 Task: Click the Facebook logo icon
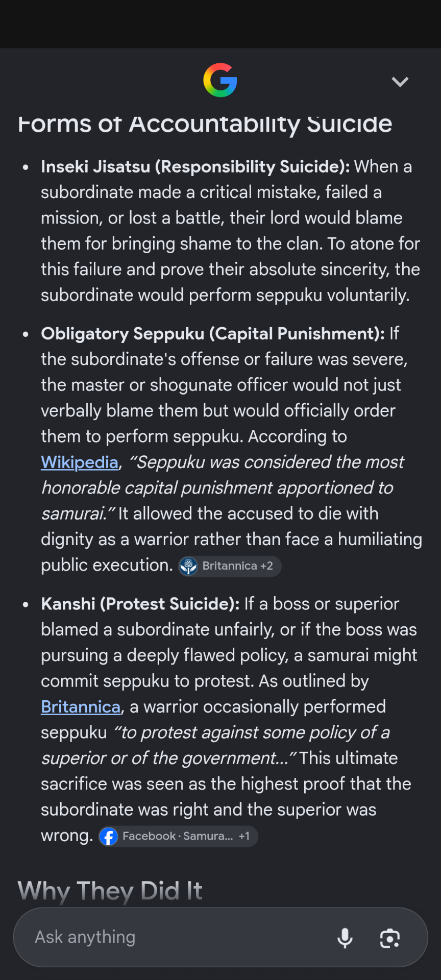tap(108, 837)
